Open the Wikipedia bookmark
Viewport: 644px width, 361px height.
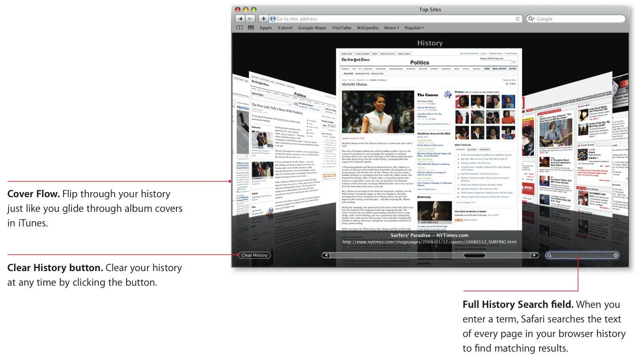367,28
